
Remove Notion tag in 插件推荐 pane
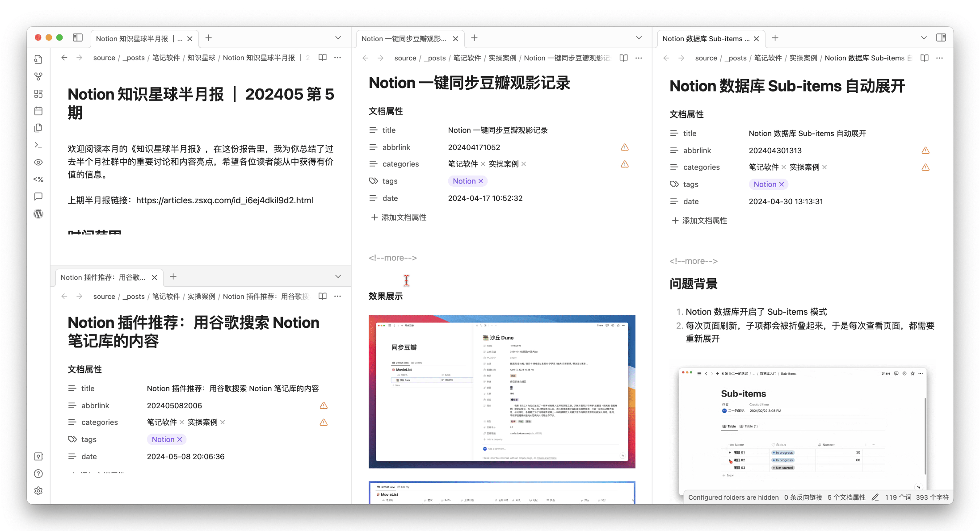[x=180, y=440]
